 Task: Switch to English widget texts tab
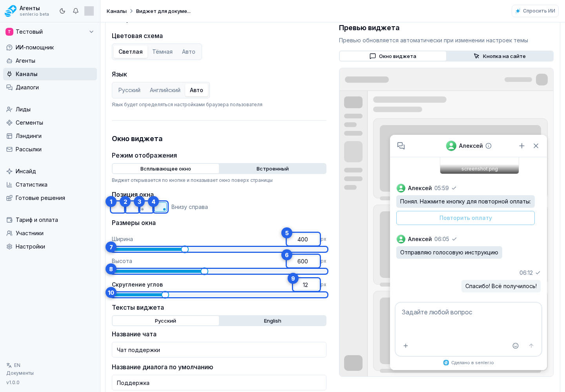pos(273,321)
